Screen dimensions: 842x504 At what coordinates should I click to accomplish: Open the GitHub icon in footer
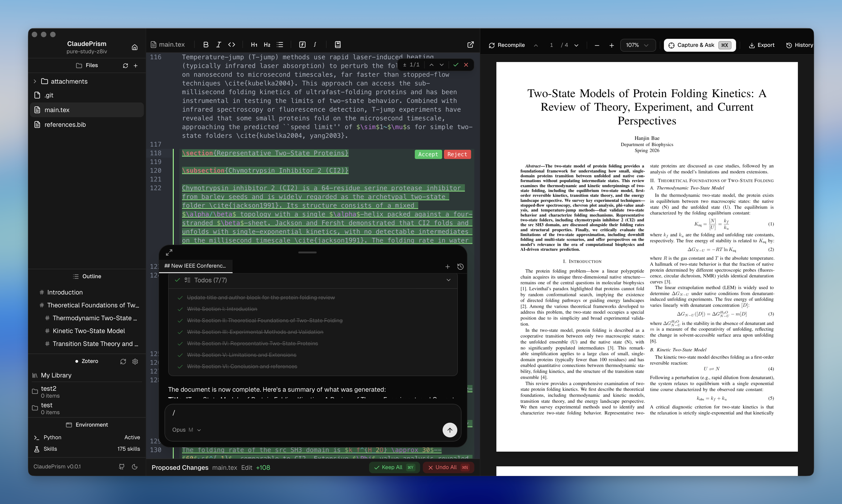click(x=122, y=467)
